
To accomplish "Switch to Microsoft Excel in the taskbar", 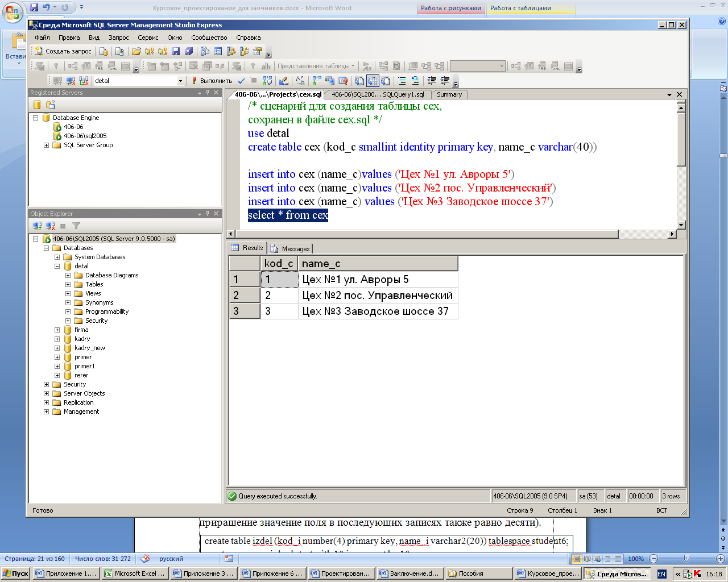I will pos(135,573).
